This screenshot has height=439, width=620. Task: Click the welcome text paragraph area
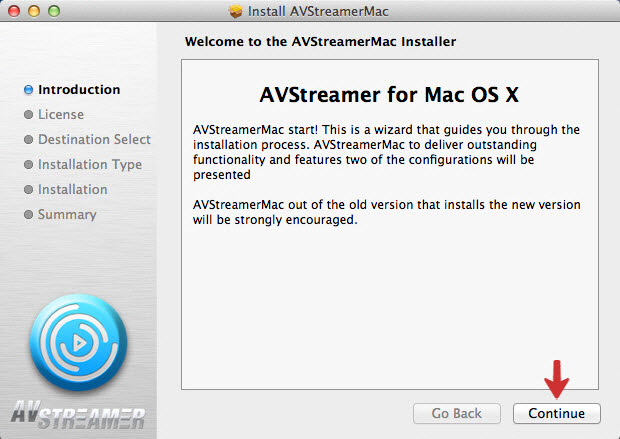point(387,174)
